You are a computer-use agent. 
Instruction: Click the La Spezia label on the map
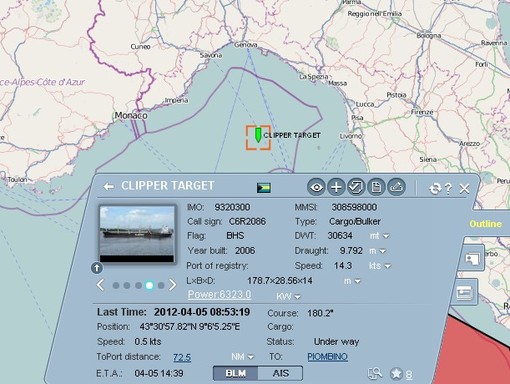313,77
